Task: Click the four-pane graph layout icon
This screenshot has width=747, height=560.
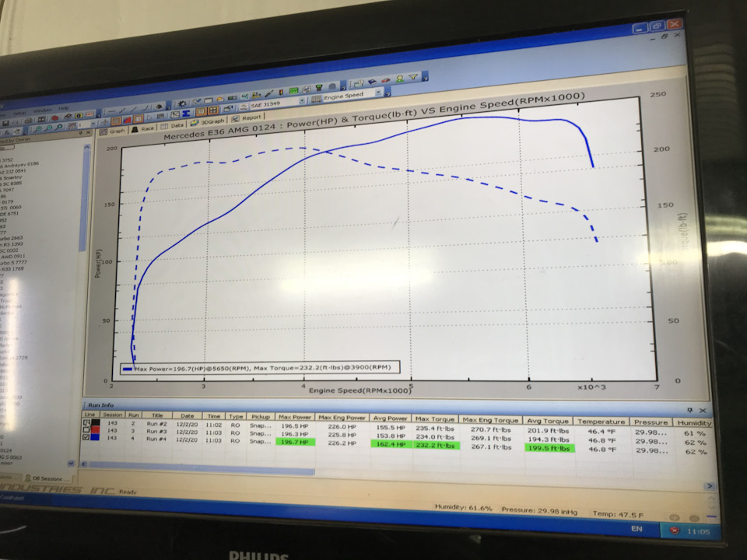Action: pos(212,110)
